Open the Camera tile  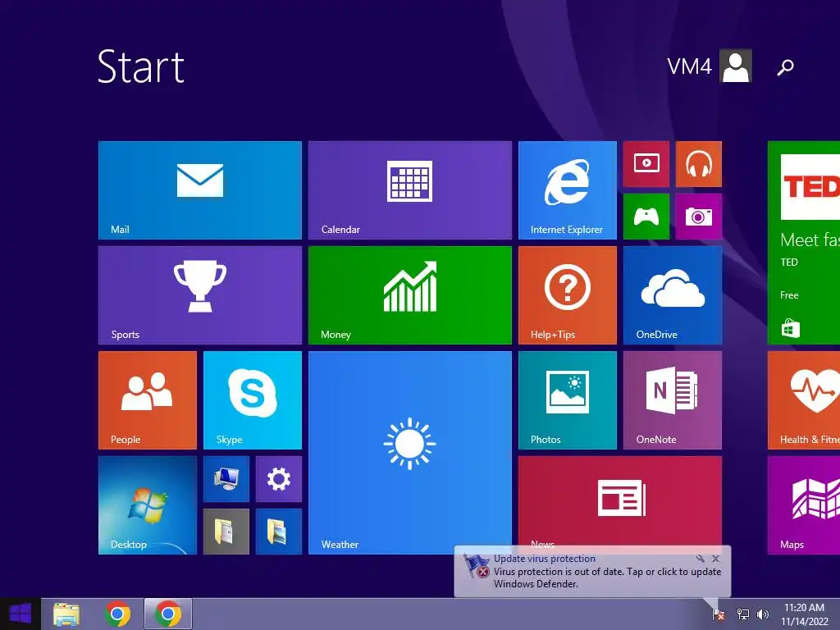coord(699,217)
